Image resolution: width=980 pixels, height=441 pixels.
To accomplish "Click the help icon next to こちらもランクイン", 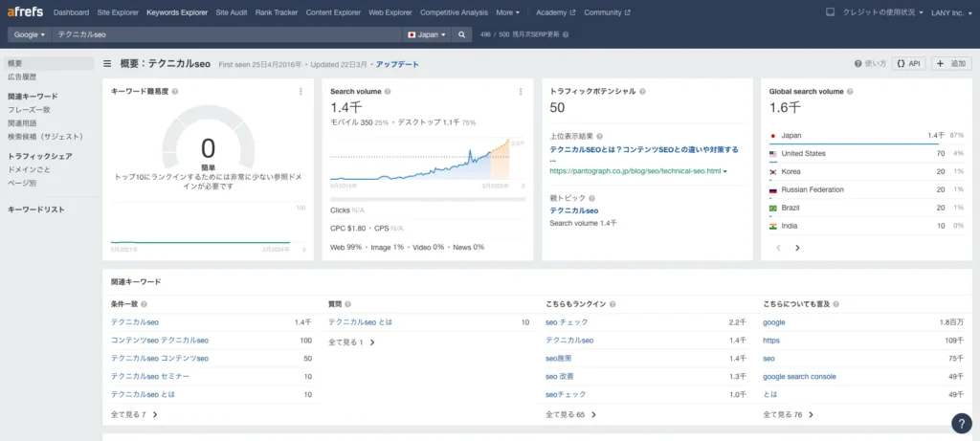I will [612, 304].
